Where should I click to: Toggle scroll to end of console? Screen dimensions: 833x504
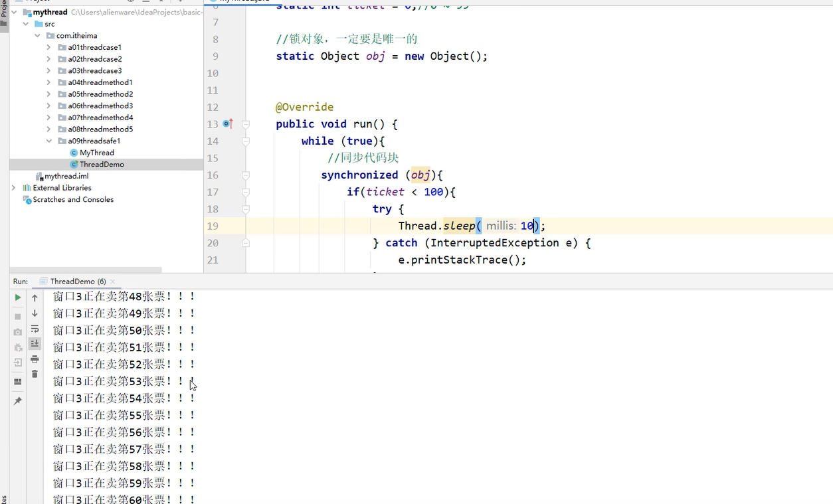click(x=35, y=343)
